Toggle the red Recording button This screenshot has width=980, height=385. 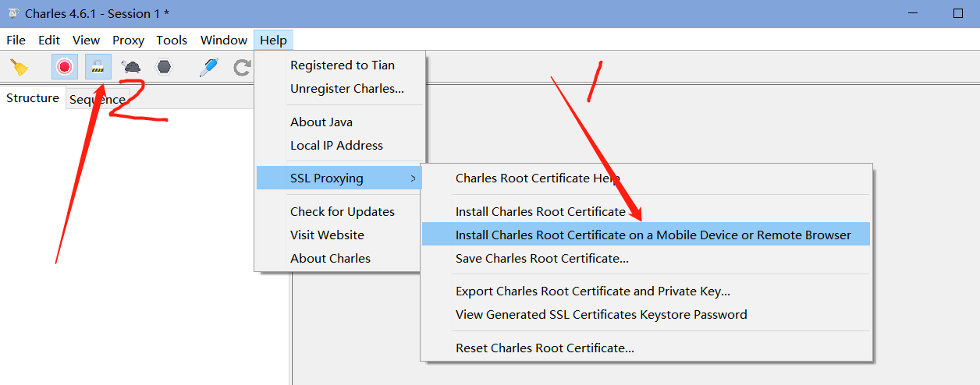pos(65,67)
